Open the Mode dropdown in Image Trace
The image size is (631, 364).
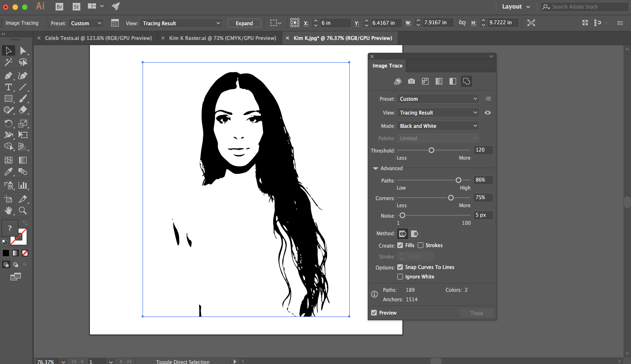[438, 125]
